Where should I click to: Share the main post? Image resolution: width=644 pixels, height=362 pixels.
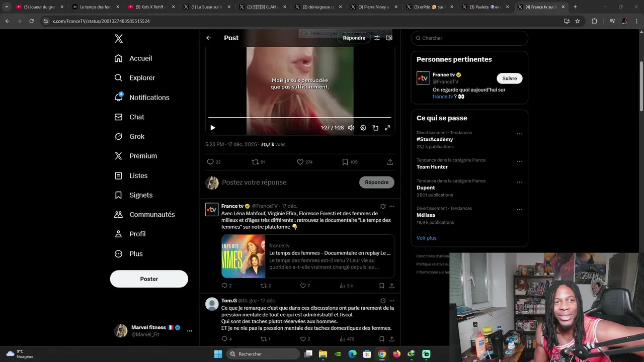[390, 162]
